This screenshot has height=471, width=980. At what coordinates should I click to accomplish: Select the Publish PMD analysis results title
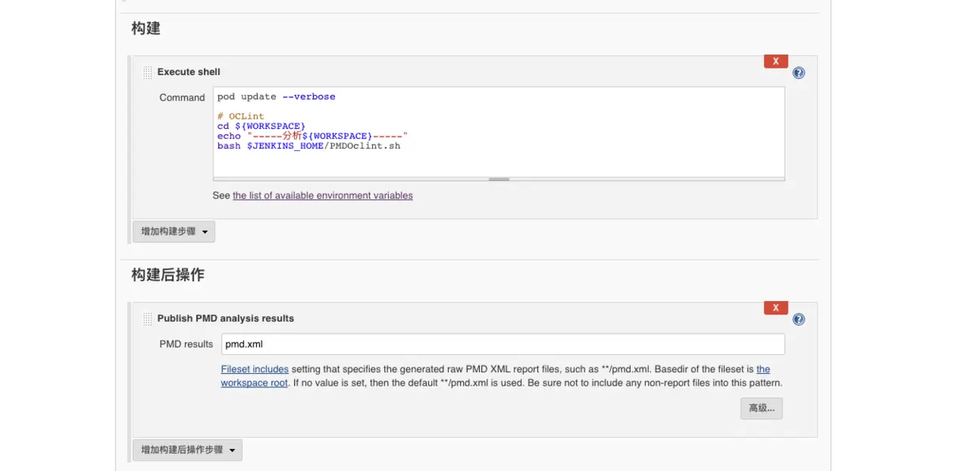(225, 318)
